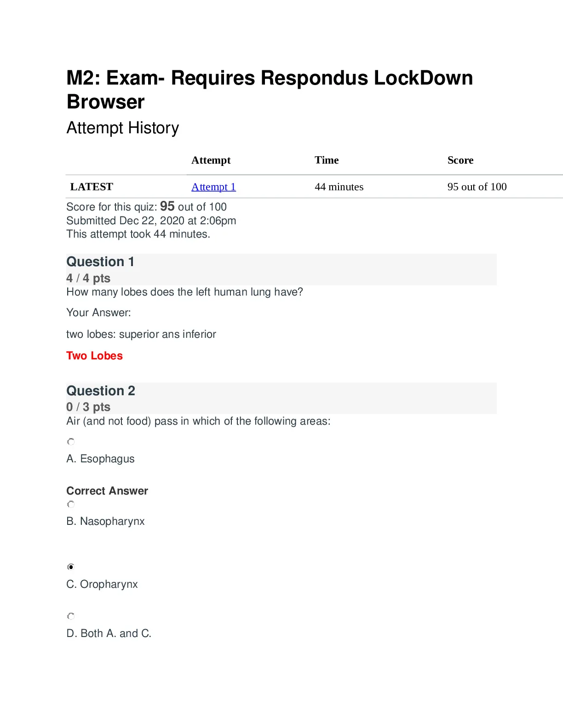The image size is (563, 728).
Task: Select the A. Esophagus radio button
Action: [71, 442]
